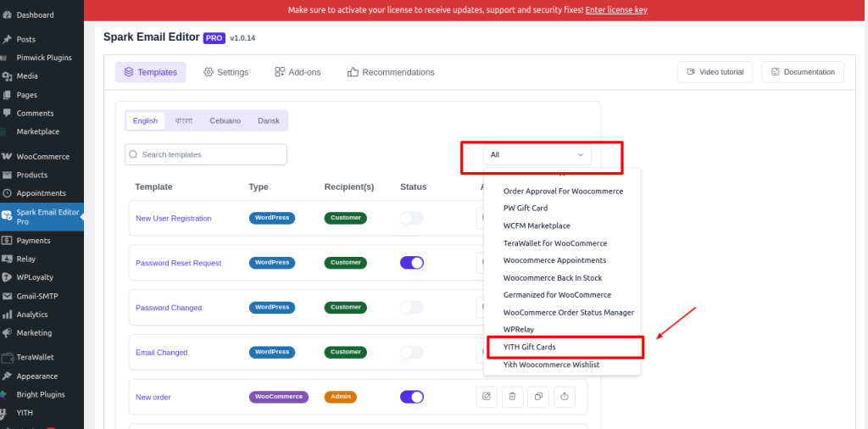The width and height of the screenshot is (868, 429).
Task: Click the Dashboard sidebar icon
Action: tap(6, 15)
